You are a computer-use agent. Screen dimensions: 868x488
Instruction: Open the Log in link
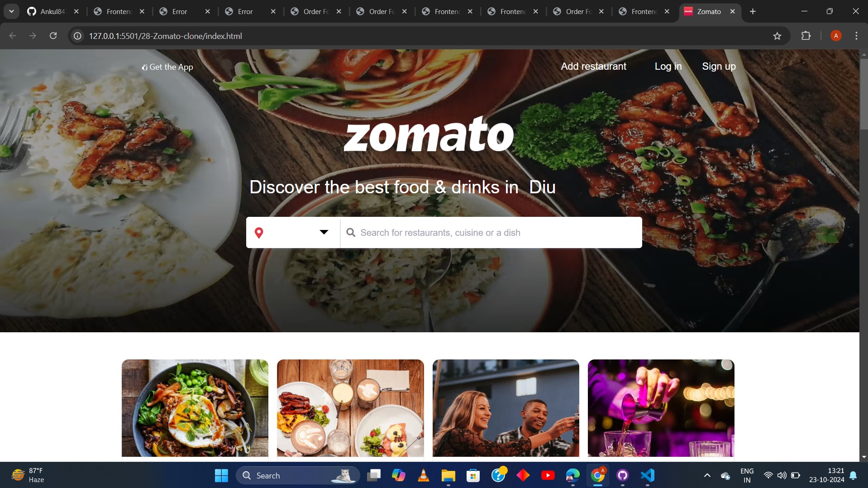coord(668,67)
